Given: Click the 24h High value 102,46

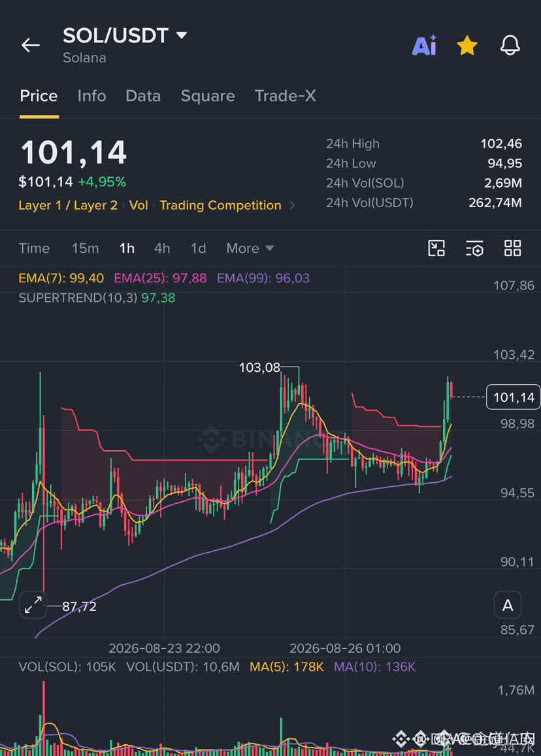Looking at the screenshot, I should pyautogui.click(x=501, y=144).
